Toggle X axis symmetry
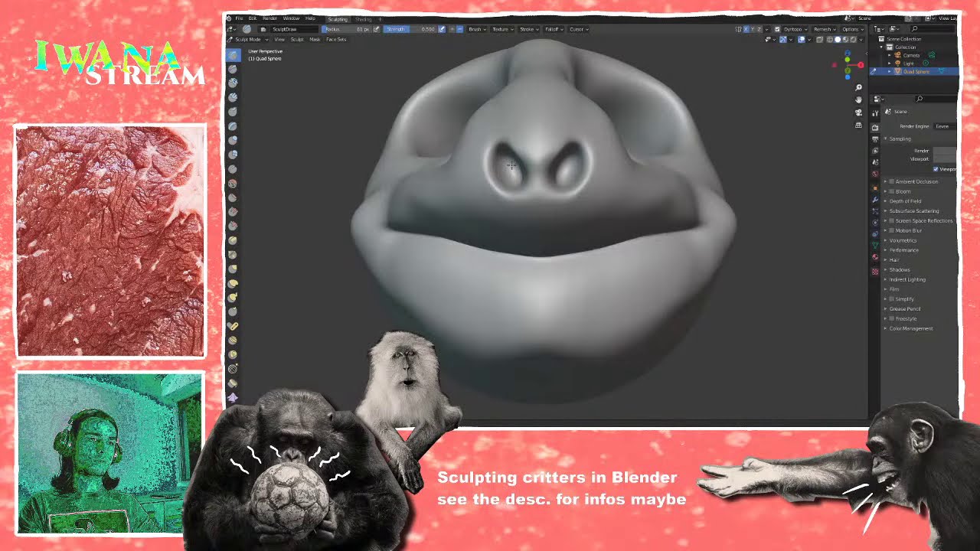Screen dimensions: 980x551 click(x=746, y=29)
